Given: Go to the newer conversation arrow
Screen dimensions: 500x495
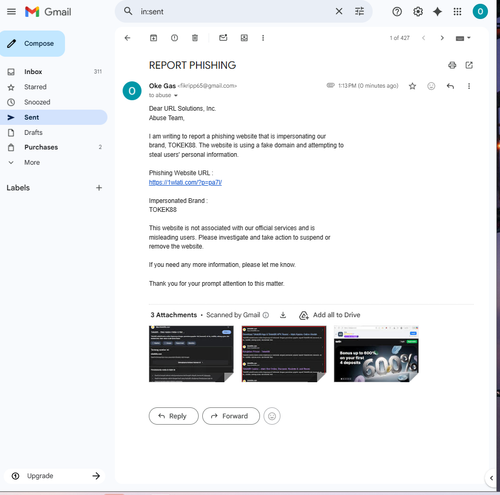Looking at the screenshot, I should [x=423, y=38].
